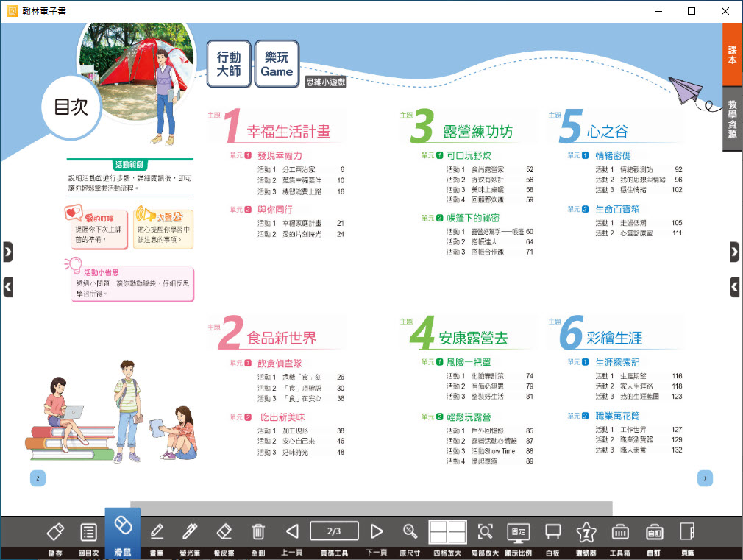
Task: Expand the right side panel top arrow
Action: (x=734, y=252)
